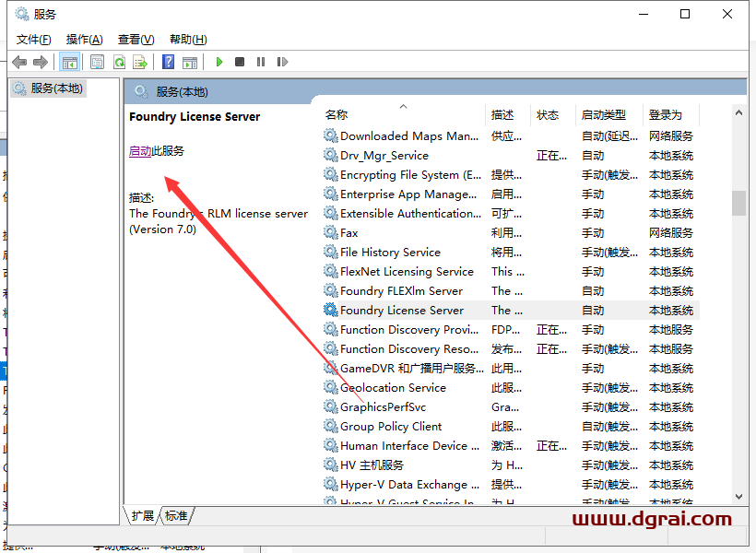The image size is (756, 553).
Task: Select 服务(本地) in the left tree
Action: (x=48, y=88)
